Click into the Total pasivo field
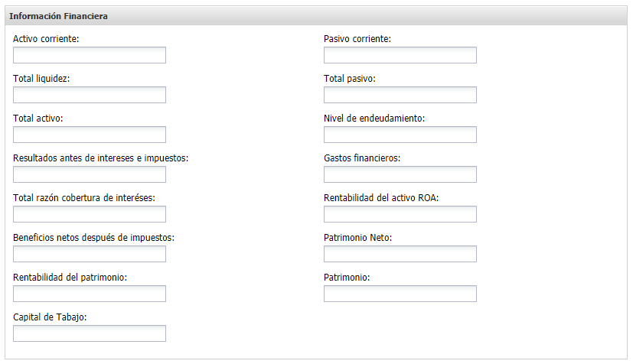 pos(400,95)
